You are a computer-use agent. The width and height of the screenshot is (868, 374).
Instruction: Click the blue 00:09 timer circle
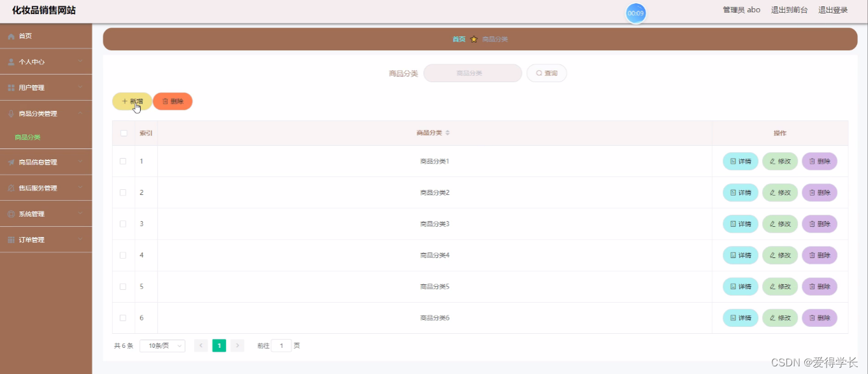click(635, 13)
